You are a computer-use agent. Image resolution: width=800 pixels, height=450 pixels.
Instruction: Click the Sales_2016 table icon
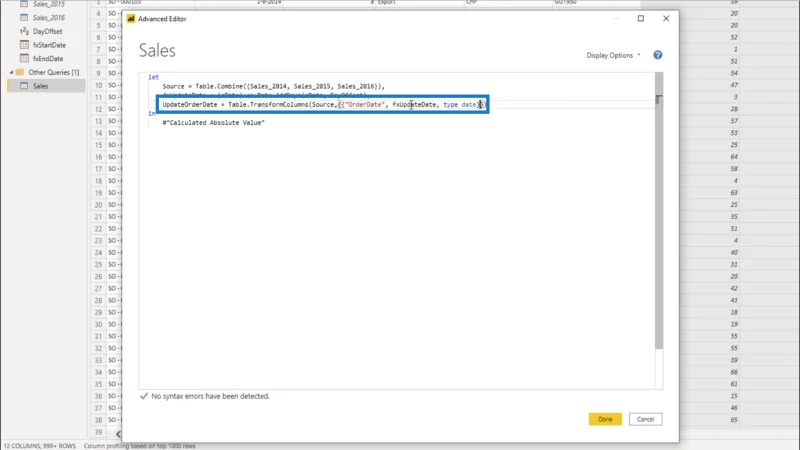point(24,17)
